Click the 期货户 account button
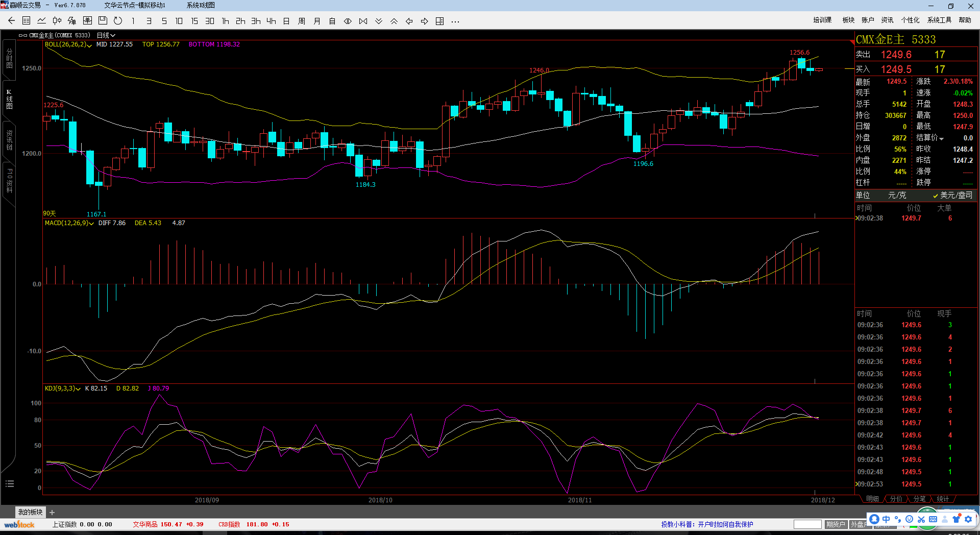Image resolution: width=980 pixels, height=535 pixels. (836, 524)
